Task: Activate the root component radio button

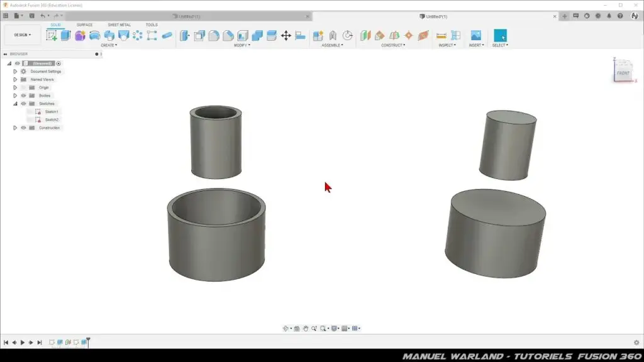Action: click(x=58, y=63)
